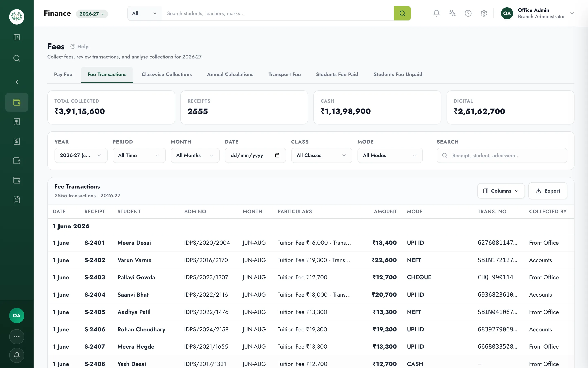Click the ₹20,700 amount for Saanvi Bhat
Viewport: 588px width, 368px height.
click(384, 295)
